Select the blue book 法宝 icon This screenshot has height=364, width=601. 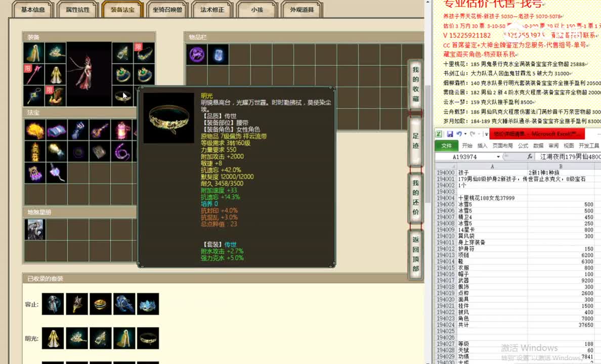click(57, 130)
